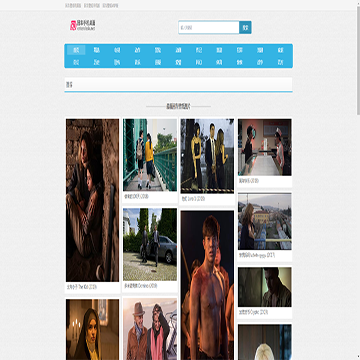Open thumbnail of elderly couple with hat and scarf
Viewport: 360px width, 360px height.
coord(150,329)
